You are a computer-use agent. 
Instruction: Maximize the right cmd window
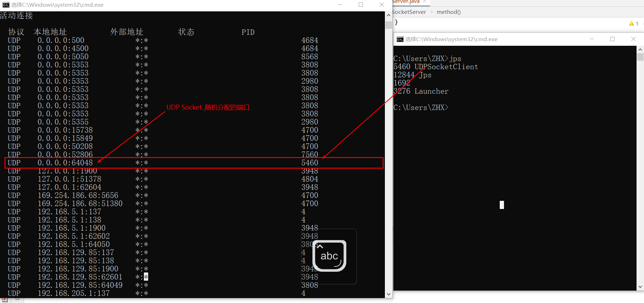click(612, 39)
